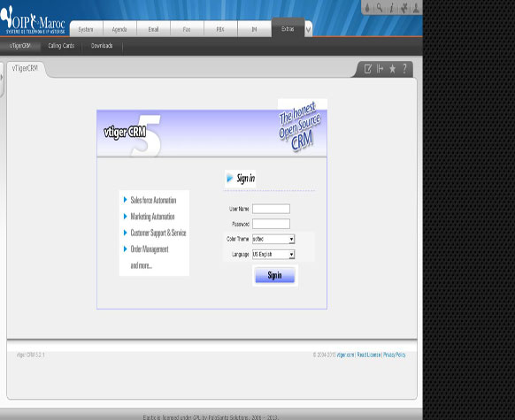The height and width of the screenshot is (420, 515).
Task: Click the color-theme droplet icon in header
Action: (367, 8)
